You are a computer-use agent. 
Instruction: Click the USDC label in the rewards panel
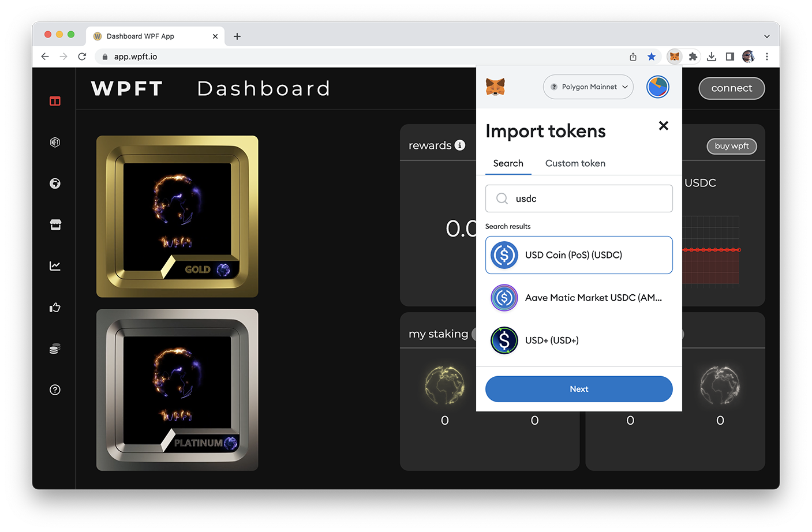pyautogui.click(x=700, y=183)
